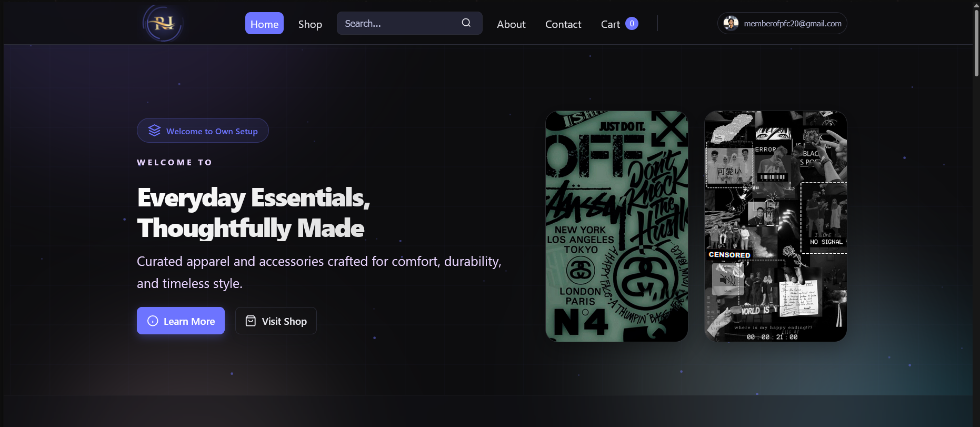Click the search magnifier icon
Viewport: 980px width, 427px height.
click(x=466, y=23)
